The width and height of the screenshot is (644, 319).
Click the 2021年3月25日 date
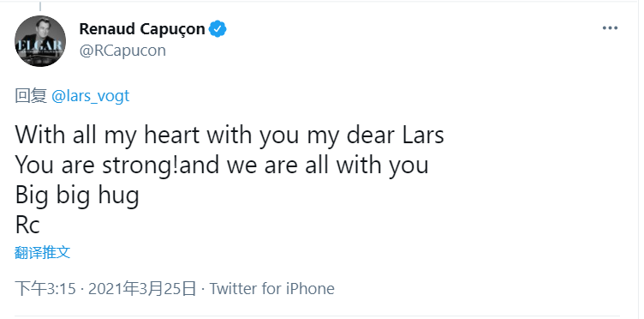pos(142,289)
